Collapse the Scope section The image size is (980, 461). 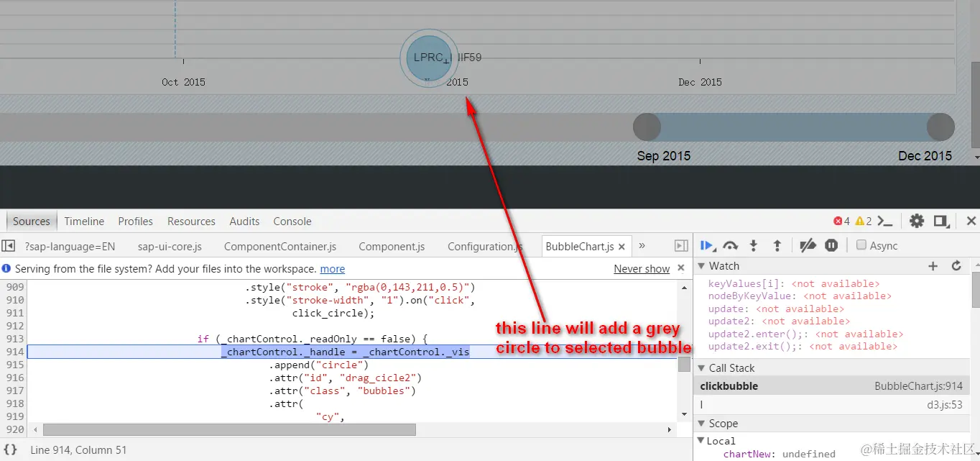[x=701, y=424]
